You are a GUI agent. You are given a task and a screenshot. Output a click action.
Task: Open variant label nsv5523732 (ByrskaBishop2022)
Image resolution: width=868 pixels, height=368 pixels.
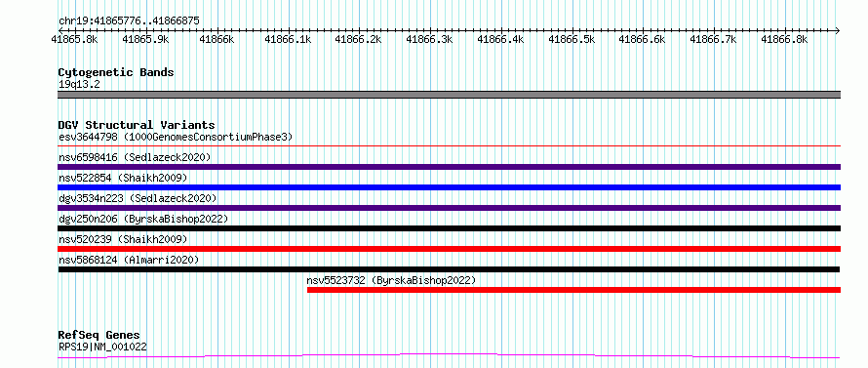point(391,280)
